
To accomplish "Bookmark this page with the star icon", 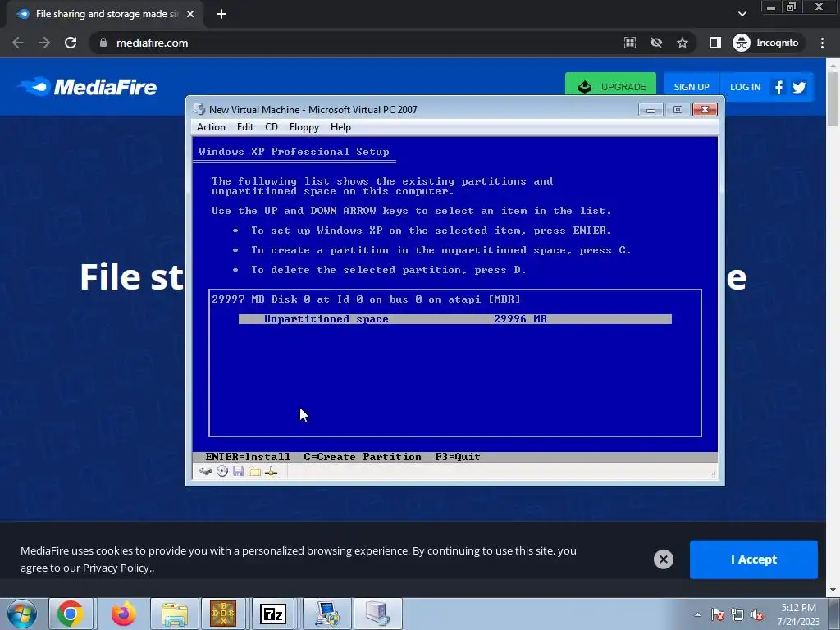I will pyautogui.click(x=682, y=43).
